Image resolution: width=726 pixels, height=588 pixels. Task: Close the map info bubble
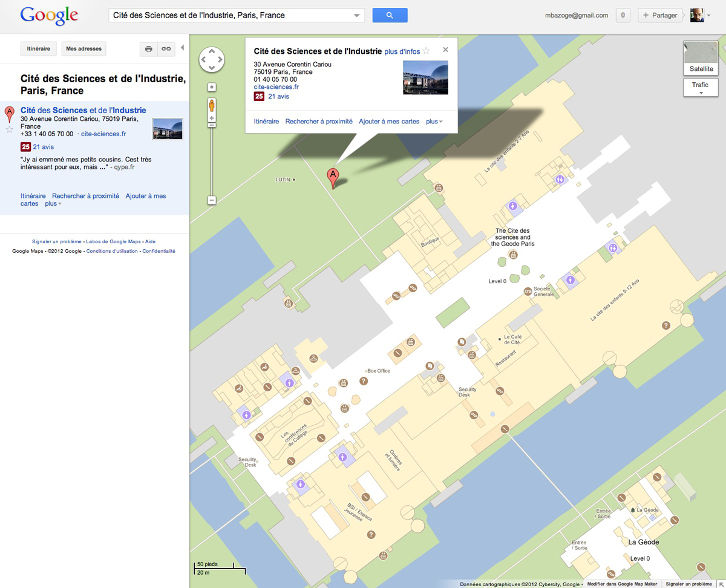[446, 50]
